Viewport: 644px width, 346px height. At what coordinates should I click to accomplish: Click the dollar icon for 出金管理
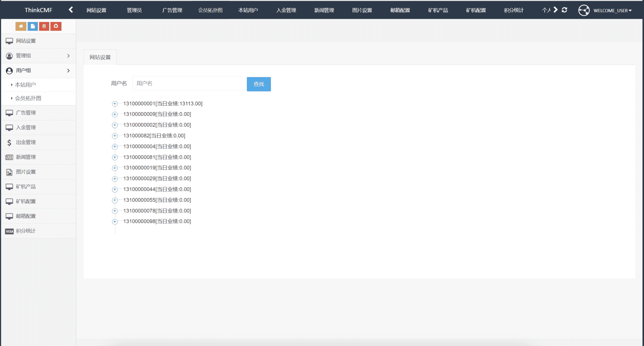click(9, 142)
